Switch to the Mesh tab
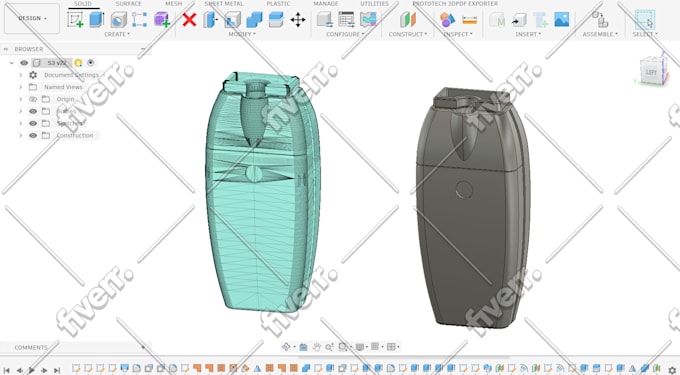680x375 pixels. click(173, 3)
